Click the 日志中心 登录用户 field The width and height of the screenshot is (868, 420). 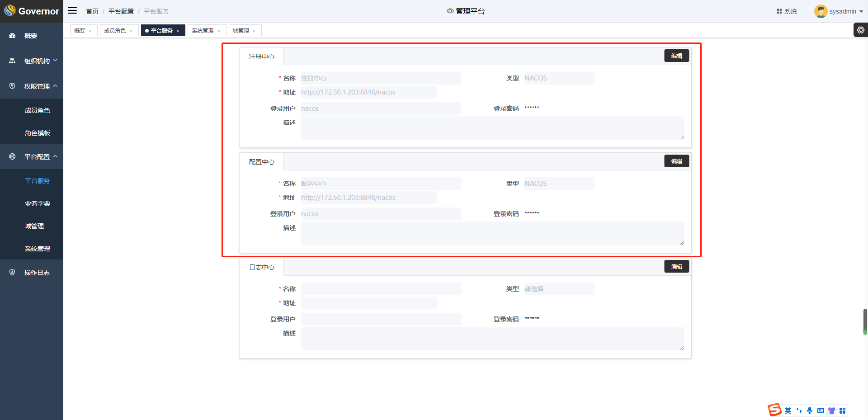(x=381, y=319)
